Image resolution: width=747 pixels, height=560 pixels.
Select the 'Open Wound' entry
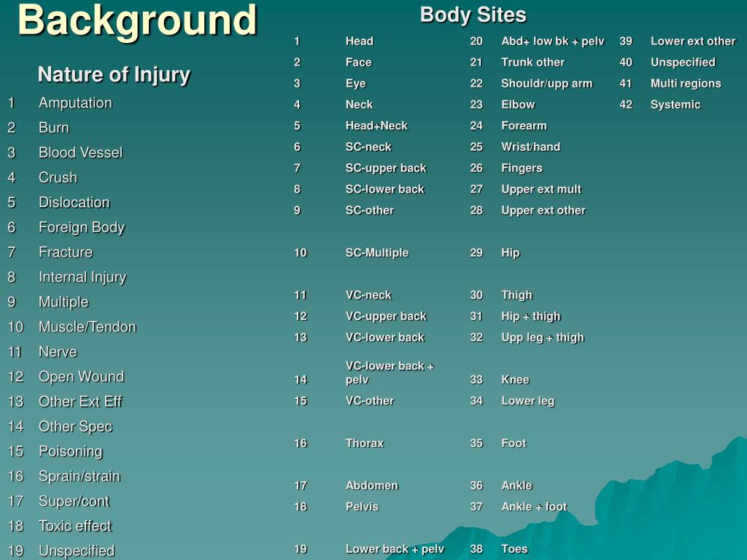click(81, 376)
